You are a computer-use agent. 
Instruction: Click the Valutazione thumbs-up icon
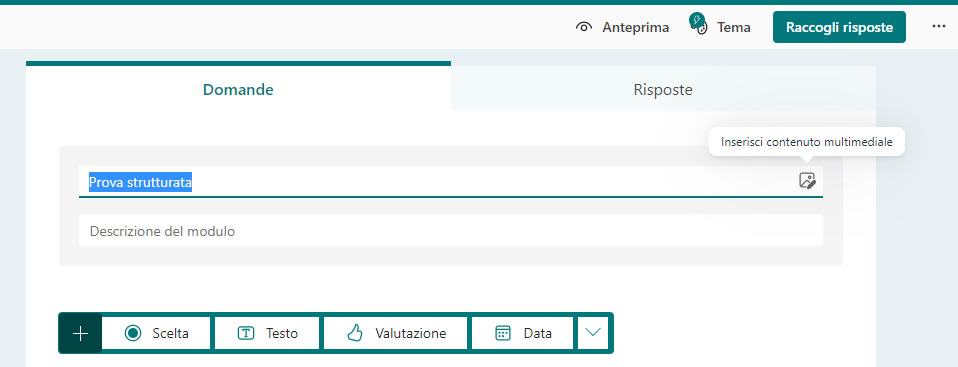pyautogui.click(x=355, y=333)
